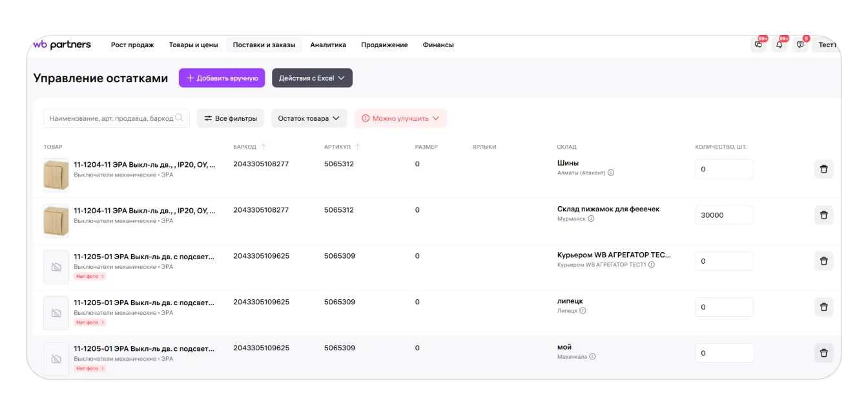This screenshot has width=868, height=415.
Task: Delete the Шины warehouse stock row
Action: click(x=823, y=169)
